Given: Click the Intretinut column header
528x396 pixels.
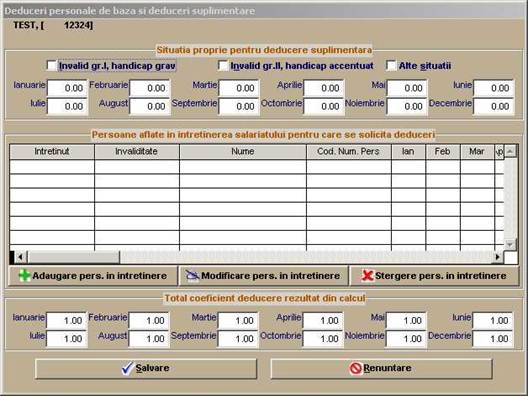Looking at the screenshot, I should click(x=52, y=152).
